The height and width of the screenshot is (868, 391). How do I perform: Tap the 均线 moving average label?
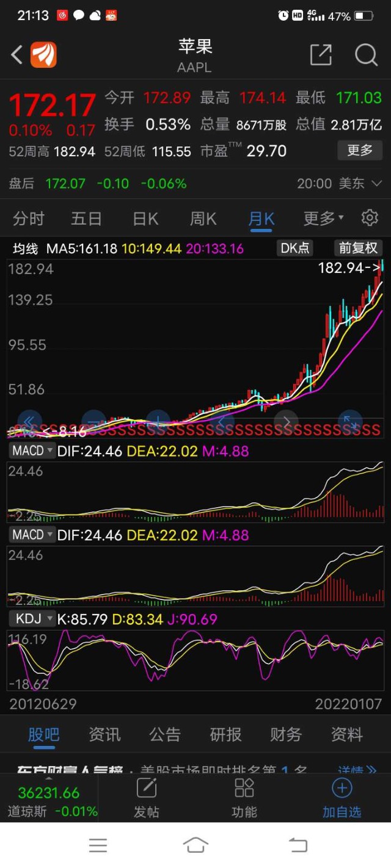[x=26, y=248]
